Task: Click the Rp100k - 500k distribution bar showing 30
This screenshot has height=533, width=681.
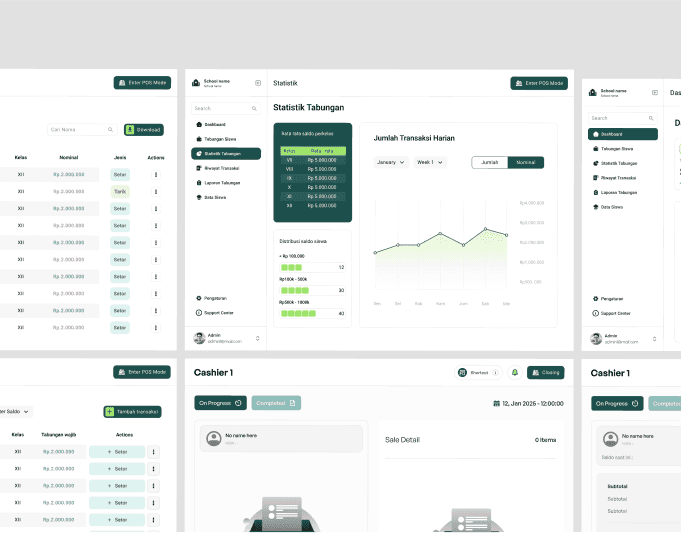Action: click(x=312, y=290)
